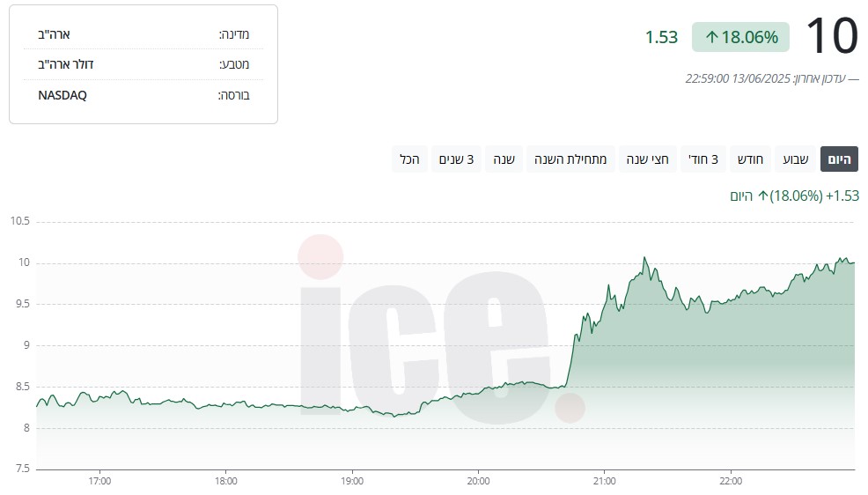Show the הכל (all) chart range
This screenshot has width=868, height=495.
tap(409, 159)
